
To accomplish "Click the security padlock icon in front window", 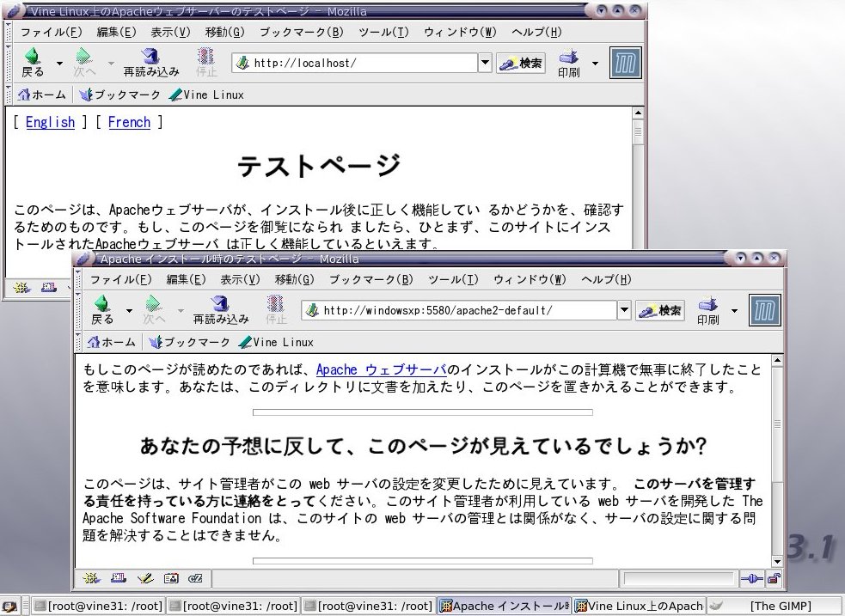I will 774,579.
